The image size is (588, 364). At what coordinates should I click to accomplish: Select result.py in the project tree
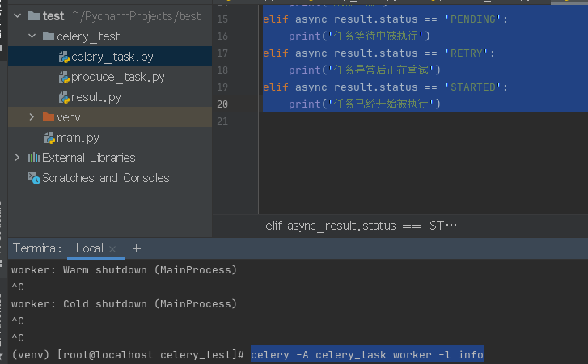(x=95, y=98)
